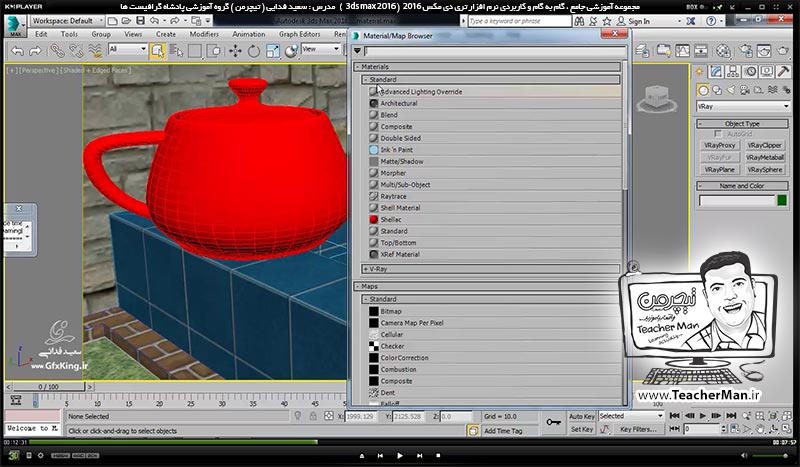The image size is (800, 467).
Task: Switch to the Utilities hammer panel tab
Action: 783,71
